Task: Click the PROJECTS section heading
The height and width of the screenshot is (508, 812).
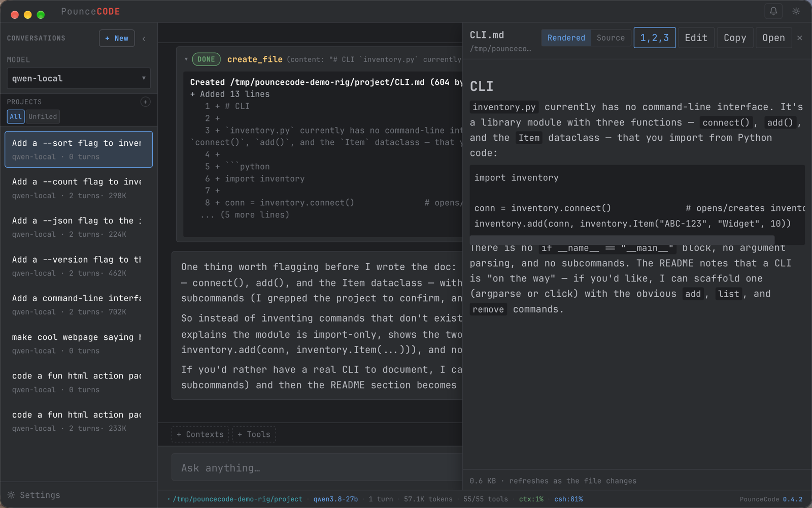Action: pyautogui.click(x=24, y=102)
